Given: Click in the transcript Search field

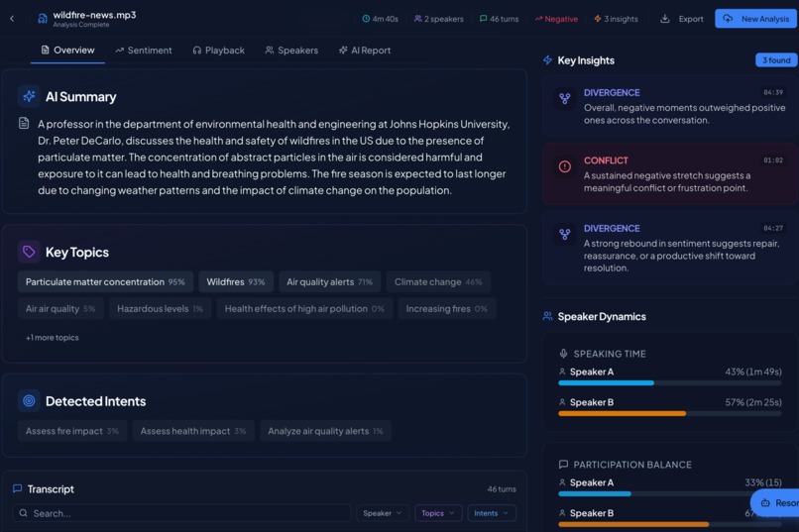Looking at the screenshot, I should pos(182,513).
